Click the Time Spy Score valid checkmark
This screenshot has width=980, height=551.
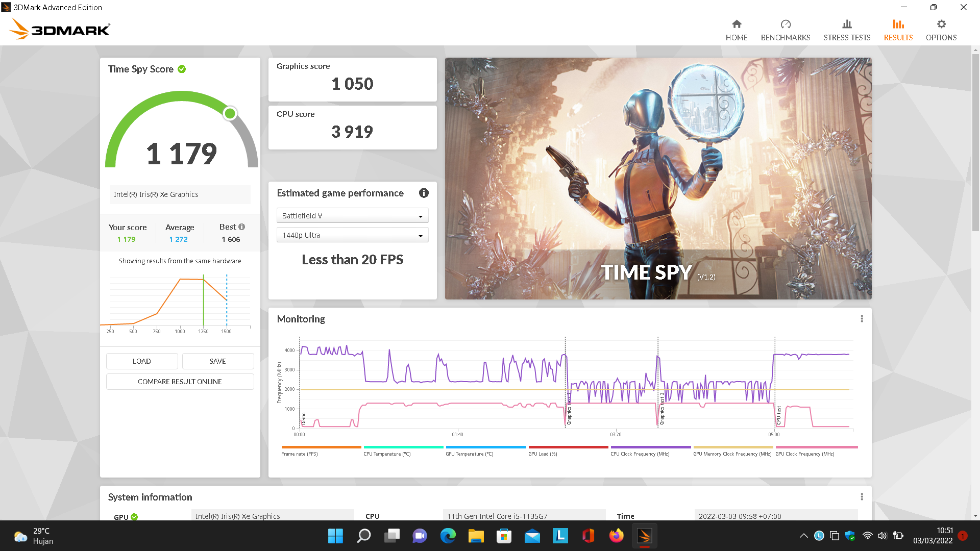[182, 69]
